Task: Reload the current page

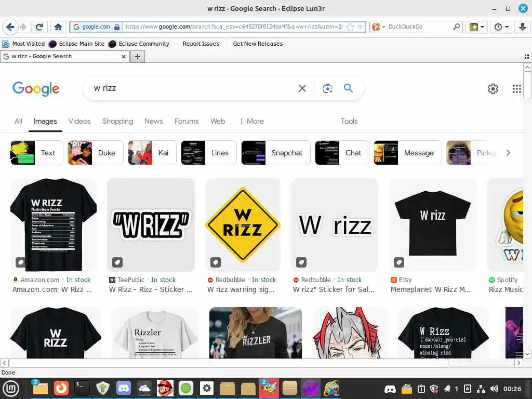Action: (x=39, y=27)
